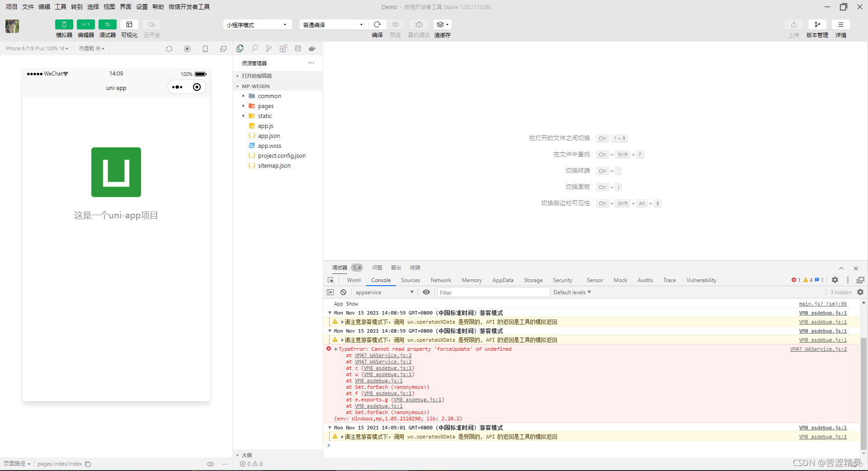Image resolution: width=868 pixels, height=471 pixels.
Task: Toggle console sidebar panel icon
Action: tap(330, 292)
